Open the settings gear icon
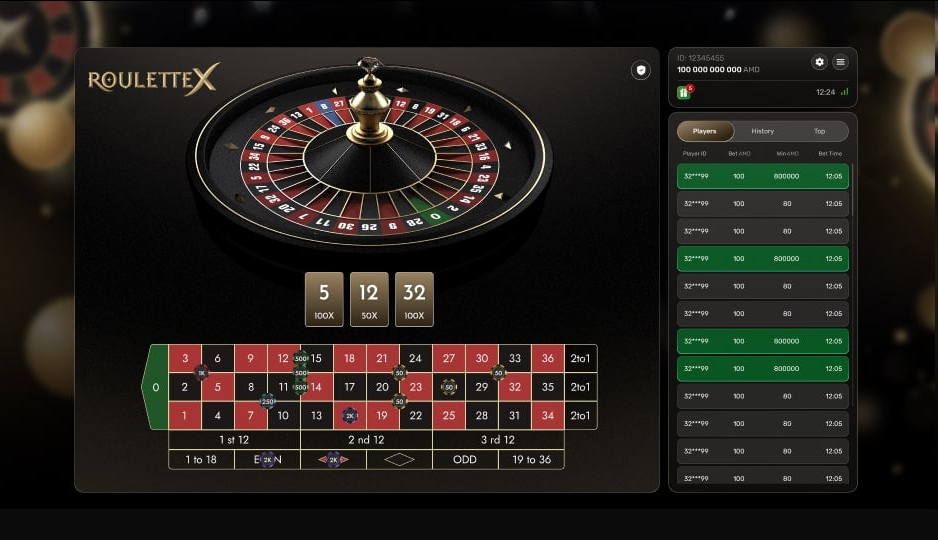 (x=820, y=62)
